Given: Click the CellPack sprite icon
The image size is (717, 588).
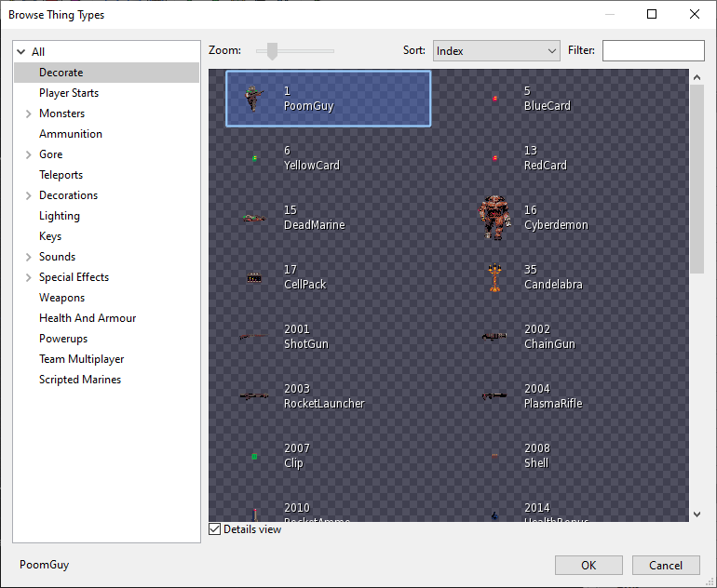Looking at the screenshot, I should [254, 277].
